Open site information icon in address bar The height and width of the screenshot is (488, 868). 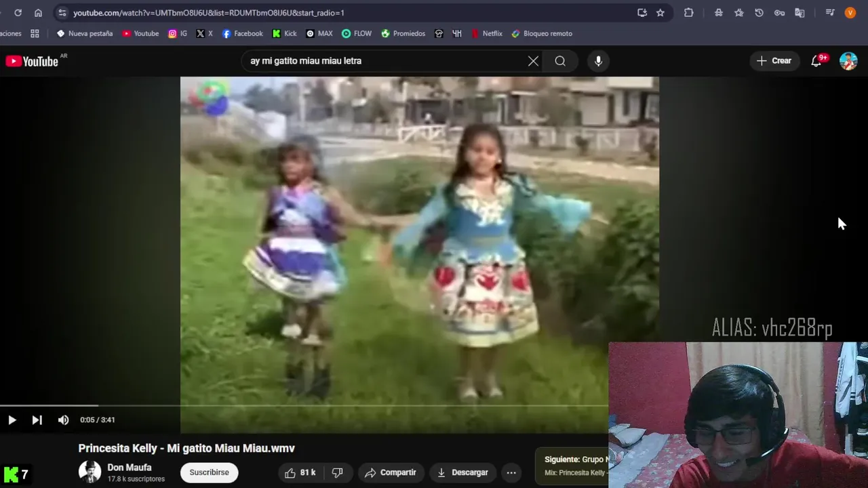pos(62,13)
